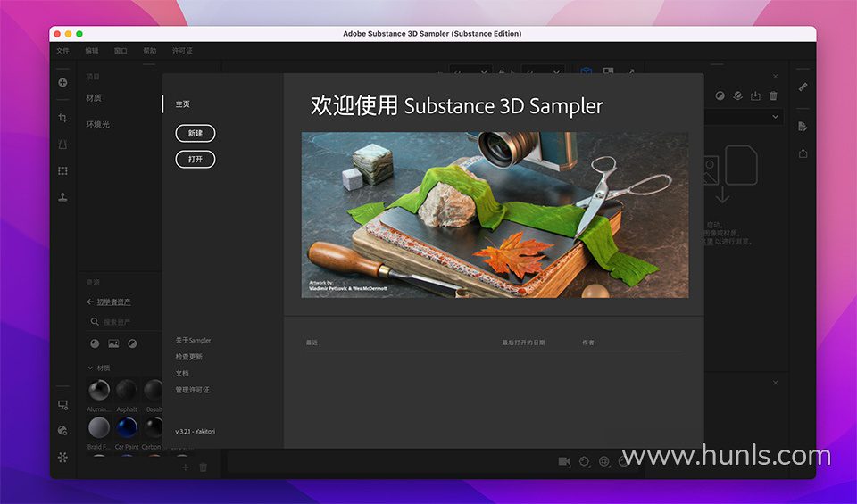Open the material sphere settings icon in left toolbar

[x=62, y=431]
